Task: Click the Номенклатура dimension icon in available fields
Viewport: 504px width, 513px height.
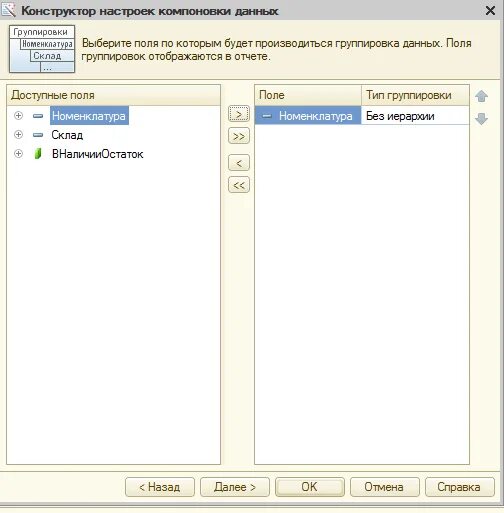Action: pyautogui.click(x=38, y=116)
